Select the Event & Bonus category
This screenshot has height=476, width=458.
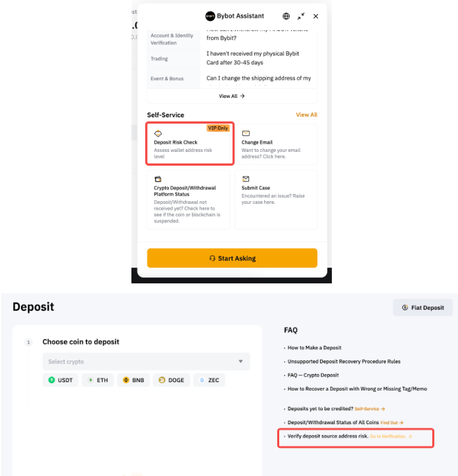(167, 78)
